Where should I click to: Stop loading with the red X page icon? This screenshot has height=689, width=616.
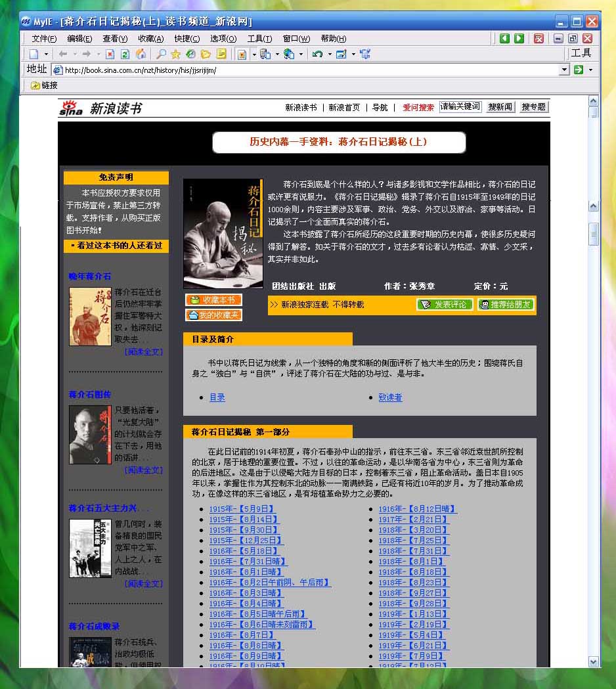(110, 54)
